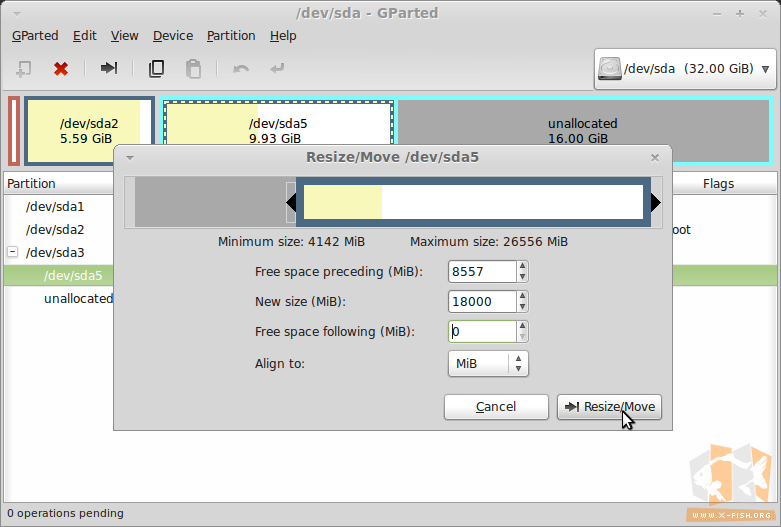This screenshot has height=527, width=781.
Task: Open the Help menu
Action: click(x=283, y=36)
